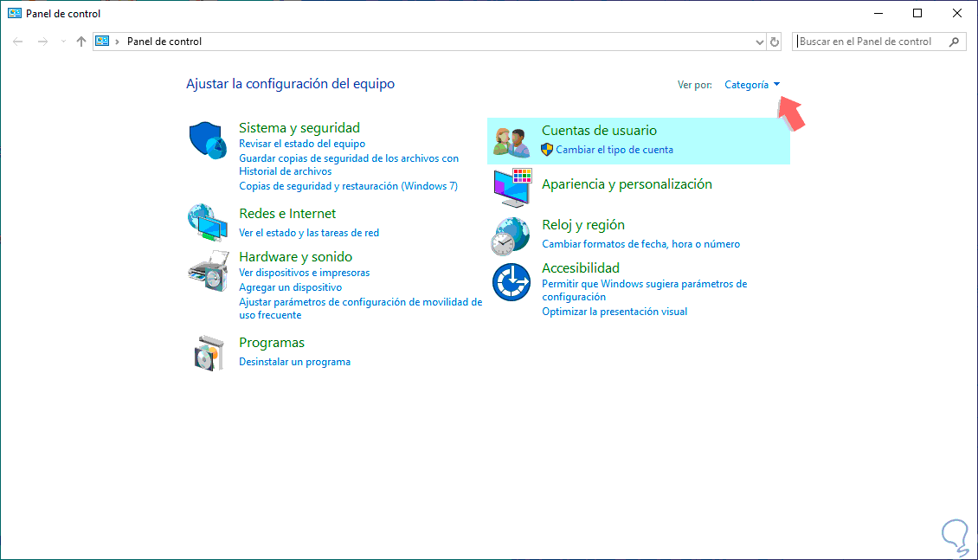The width and height of the screenshot is (978, 560).
Task: Expand the address bar history dropdown
Action: tap(759, 42)
